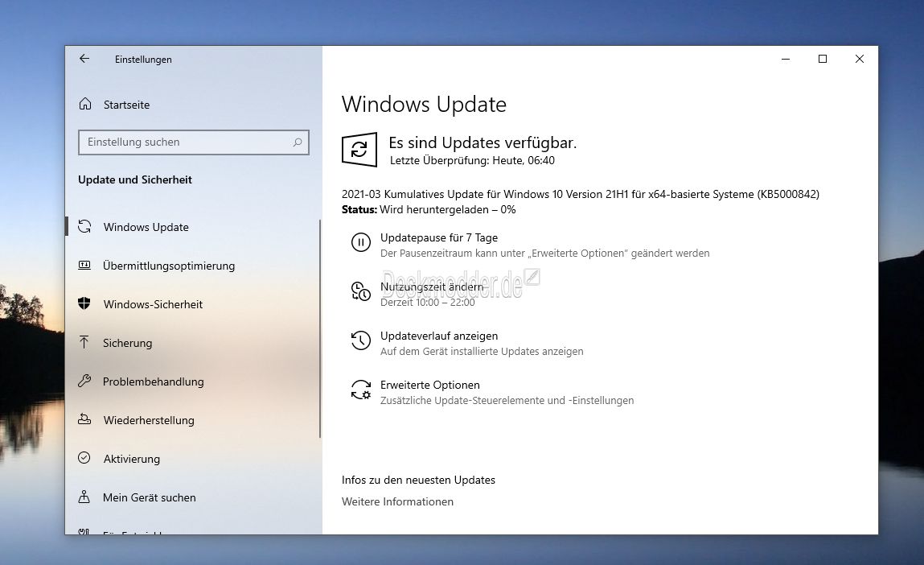Click the Windows Update sync icon in sidebar
This screenshot has width=924, height=565.
85,226
